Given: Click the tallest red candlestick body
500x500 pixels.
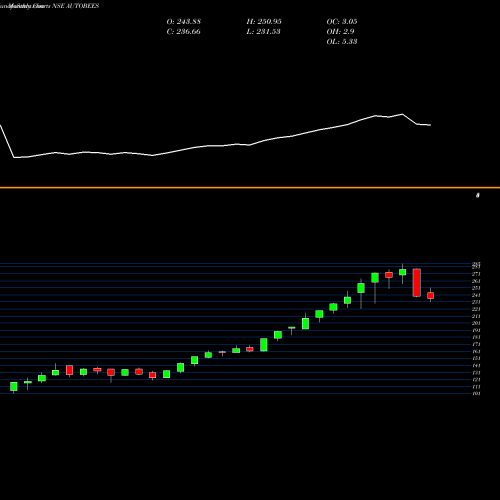Looking at the screenshot, I should [417, 283].
